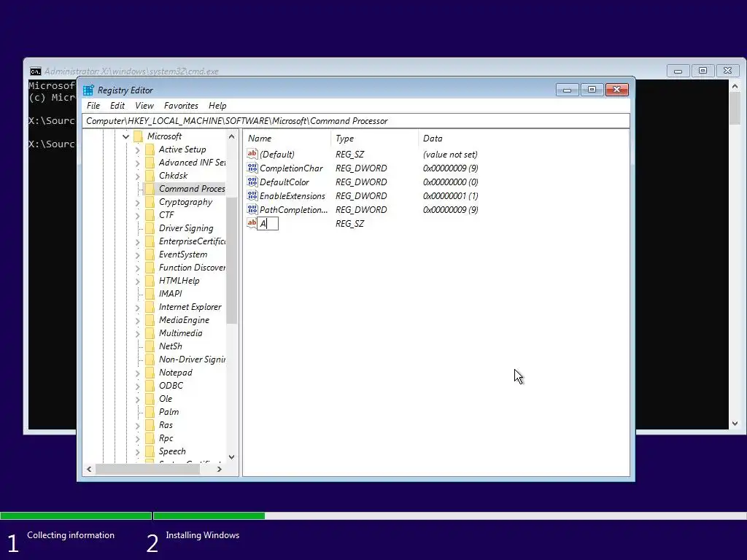Maximize the Registry Editor window
The width and height of the screenshot is (747, 560).
[x=592, y=90]
